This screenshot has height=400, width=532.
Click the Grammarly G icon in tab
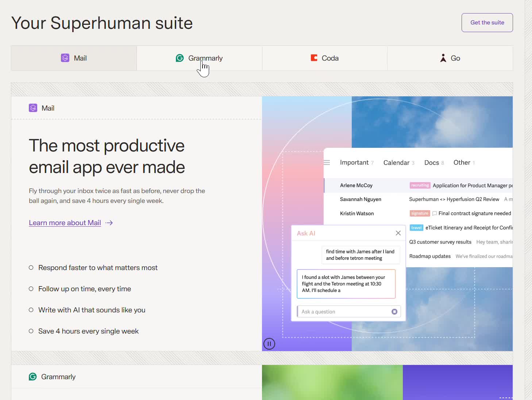[x=180, y=58]
